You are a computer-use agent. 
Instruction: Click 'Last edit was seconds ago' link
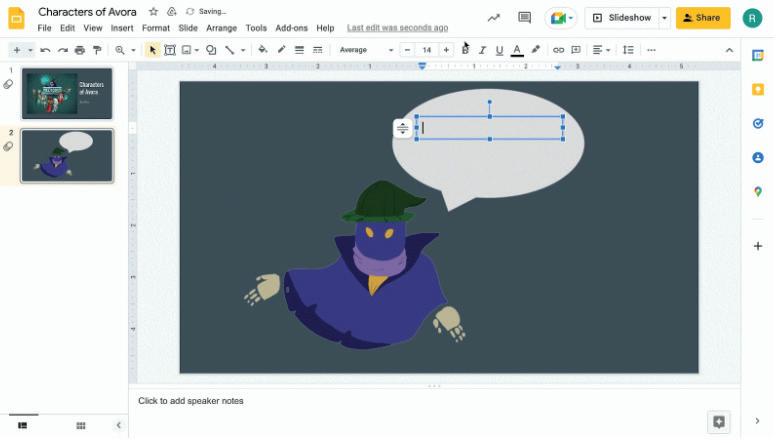pyautogui.click(x=397, y=28)
